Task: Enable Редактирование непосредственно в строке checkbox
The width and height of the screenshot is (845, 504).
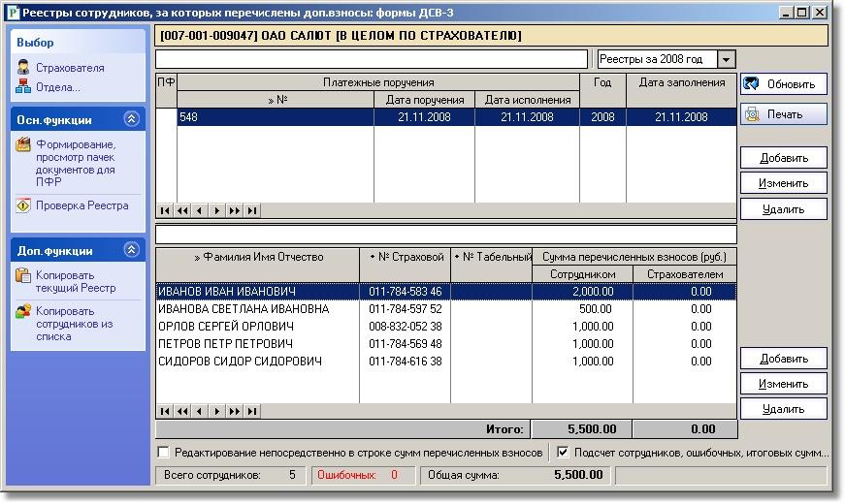Action: (x=163, y=453)
